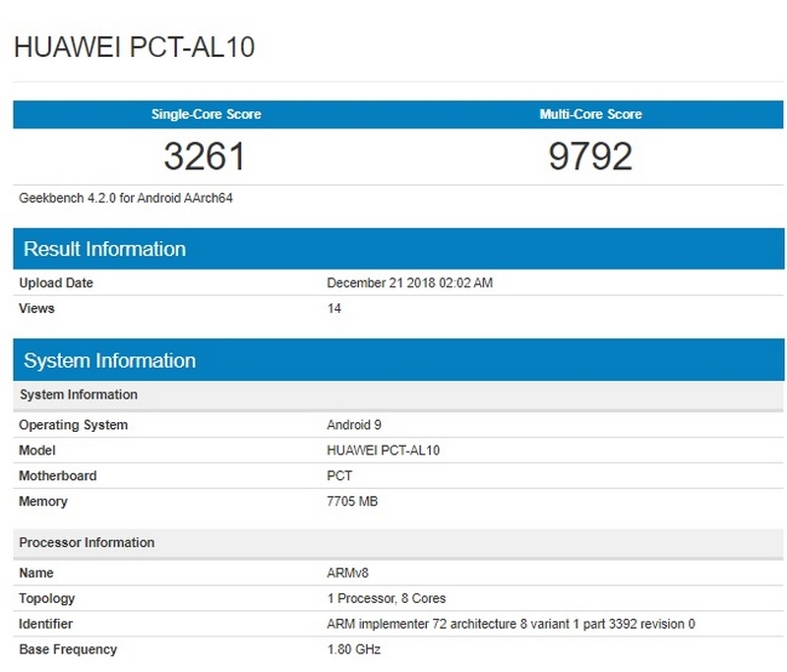
Task: Click the Memory label
Action: [x=43, y=502]
